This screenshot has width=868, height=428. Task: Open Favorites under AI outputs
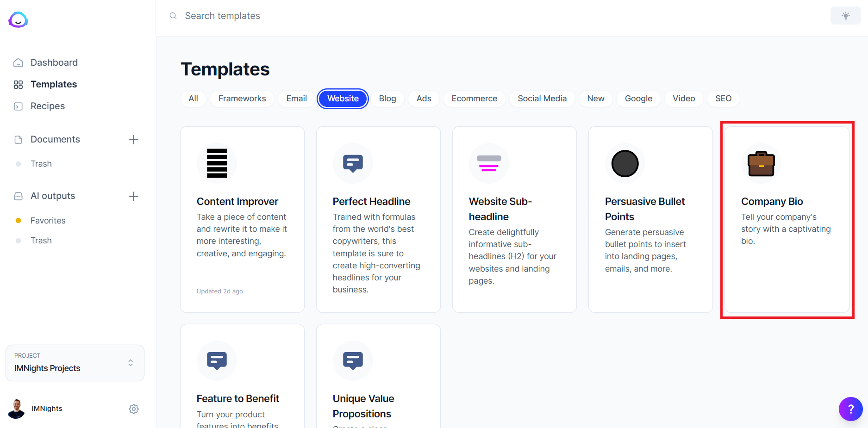click(48, 221)
